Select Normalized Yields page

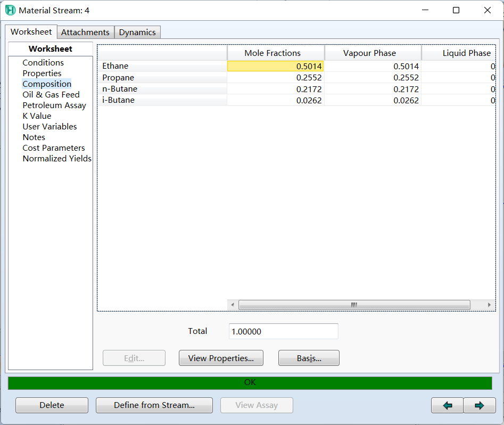pos(57,158)
